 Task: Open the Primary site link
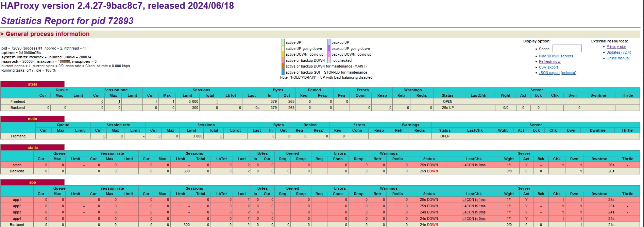[616, 47]
